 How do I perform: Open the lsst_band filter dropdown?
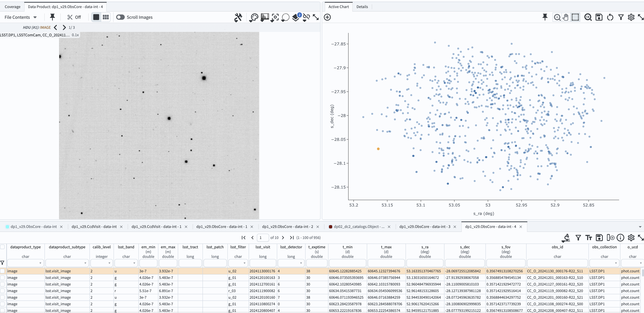134,263
